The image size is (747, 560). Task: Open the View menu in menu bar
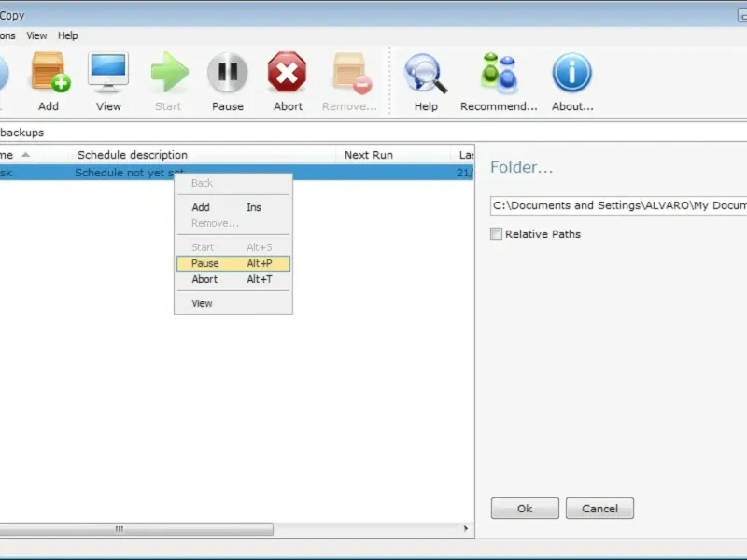point(36,35)
